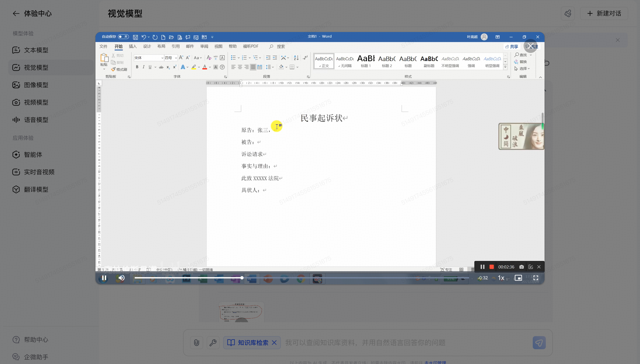This screenshot has width=640, height=364.
Task: Open the 1x playback speed selector
Action: coord(501,278)
